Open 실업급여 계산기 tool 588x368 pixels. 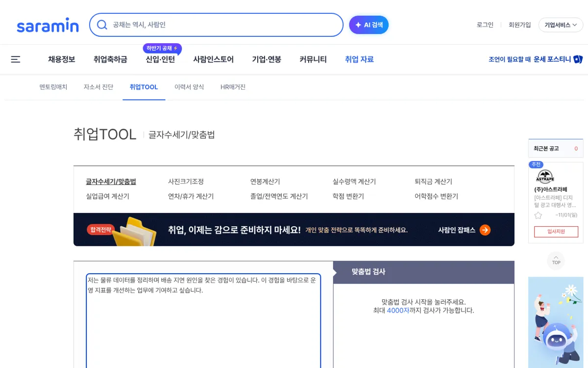click(x=107, y=196)
